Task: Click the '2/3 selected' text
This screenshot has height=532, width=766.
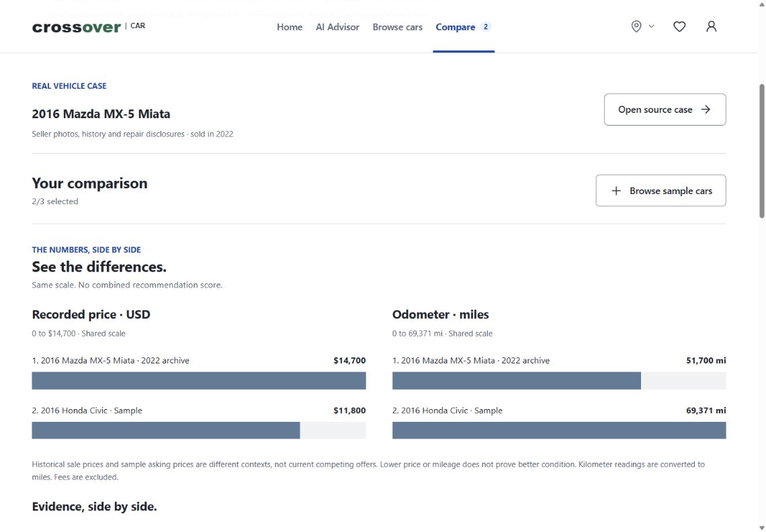Action: point(54,202)
